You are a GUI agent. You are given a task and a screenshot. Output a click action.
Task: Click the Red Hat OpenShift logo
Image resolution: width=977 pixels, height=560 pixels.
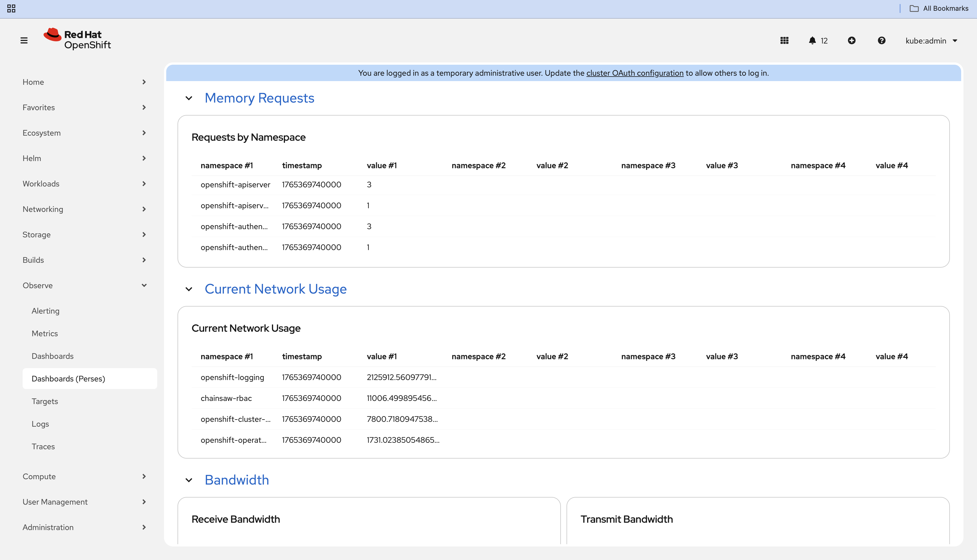(x=77, y=39)
